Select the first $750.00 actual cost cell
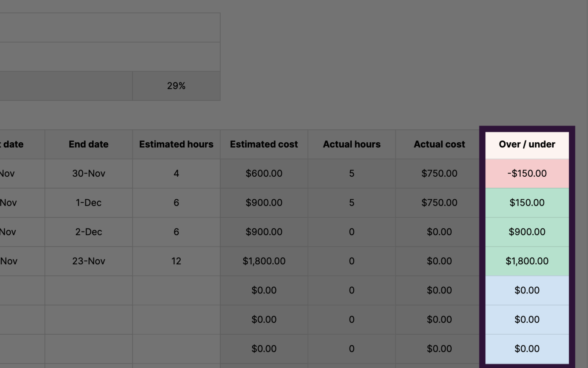 click(x=439, y=173)
